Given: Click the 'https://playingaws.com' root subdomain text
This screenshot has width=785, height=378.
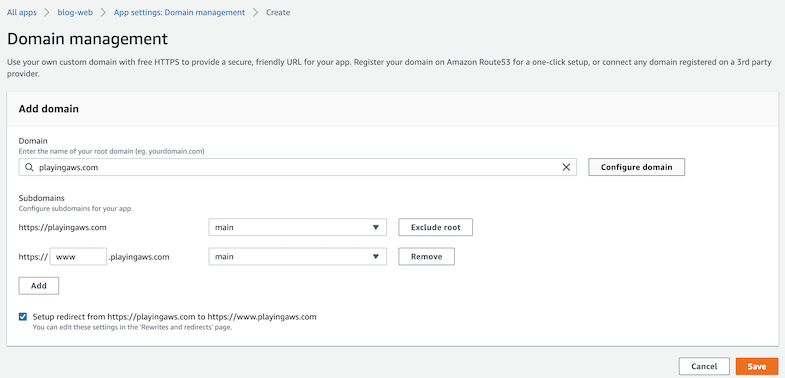Looking at the screenshot, I should coord(63,227).
